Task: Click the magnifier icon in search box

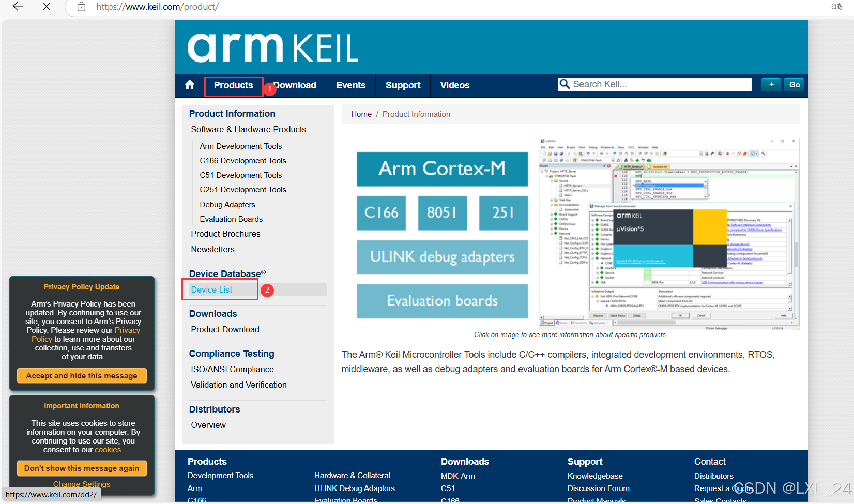Action: (565, 84)
